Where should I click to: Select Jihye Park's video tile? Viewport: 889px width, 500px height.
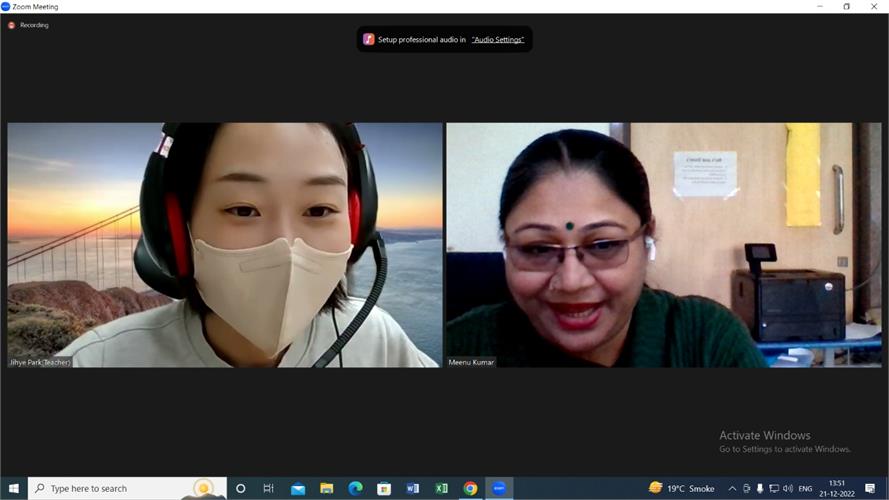(225, 245)
